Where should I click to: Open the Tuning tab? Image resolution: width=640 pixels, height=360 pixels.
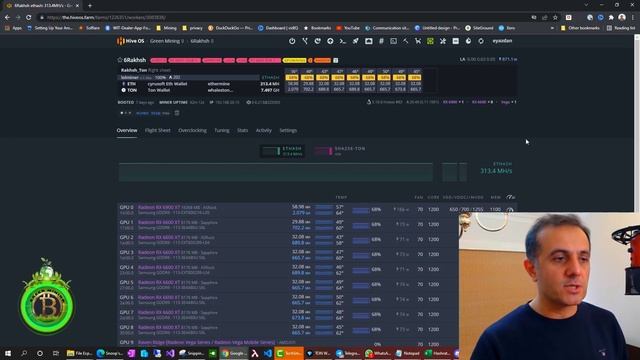click(222, 130)
